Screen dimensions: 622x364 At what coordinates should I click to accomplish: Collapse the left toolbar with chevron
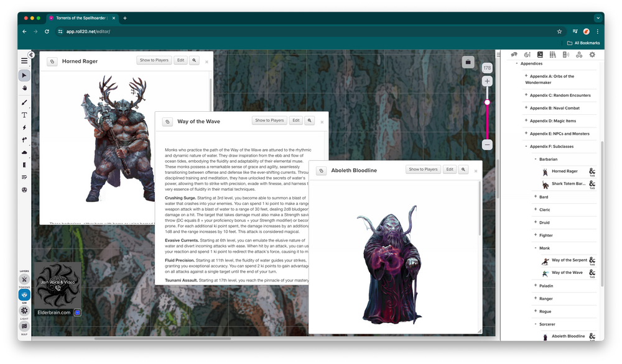[x=31, y=55]
